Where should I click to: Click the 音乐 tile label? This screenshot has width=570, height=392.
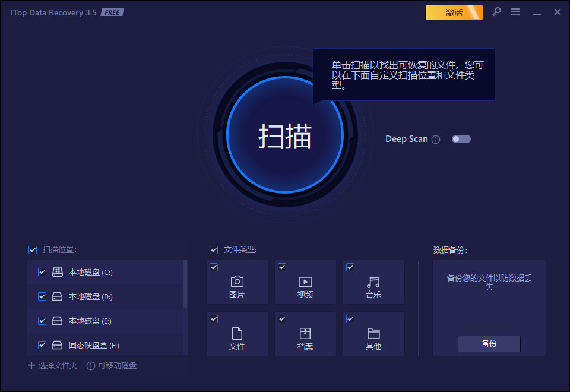(373, 295)
